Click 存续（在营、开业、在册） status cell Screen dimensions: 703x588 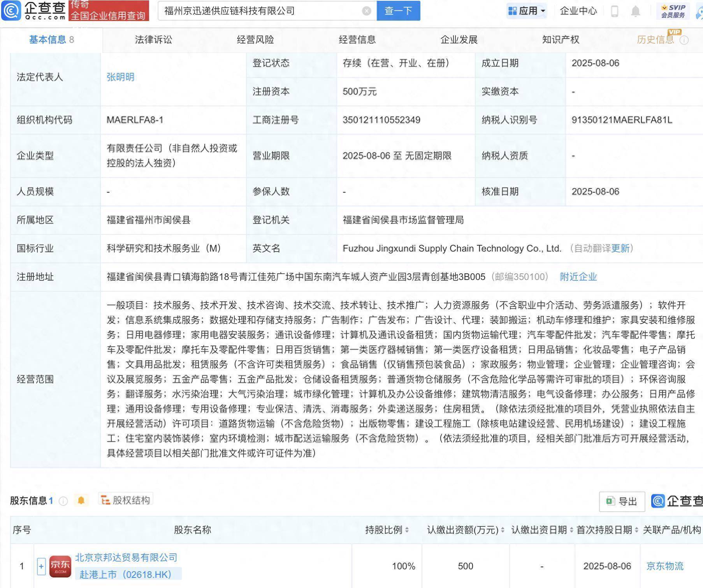point(396,63)
